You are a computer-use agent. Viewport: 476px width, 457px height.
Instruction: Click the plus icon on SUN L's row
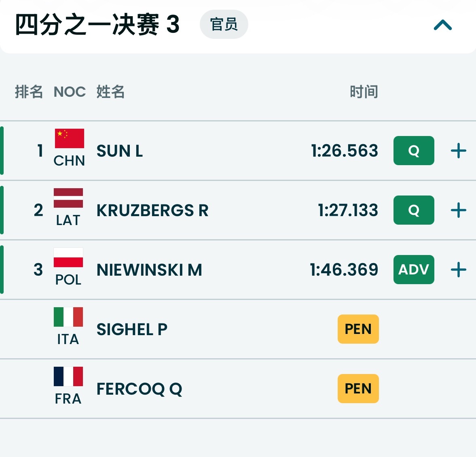click(x=458, y=151)
